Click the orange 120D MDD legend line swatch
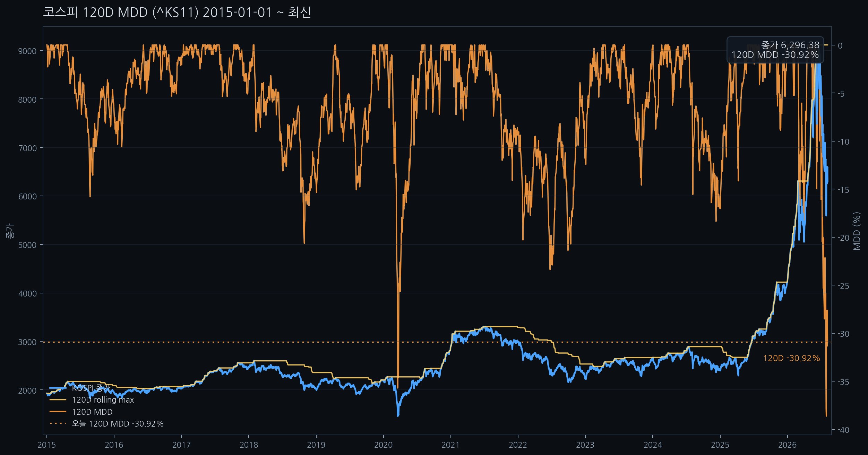868x455 pixels. (58, 412)
